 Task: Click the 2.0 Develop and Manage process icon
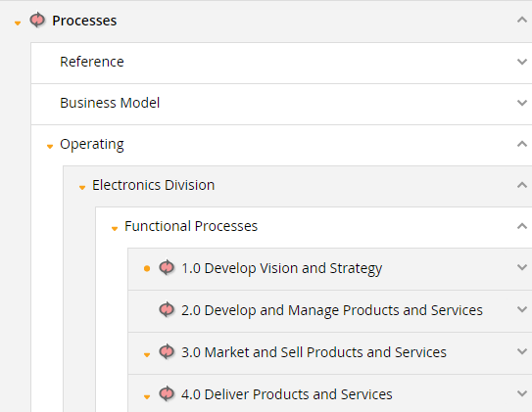pyautogui.click(x=167, y=309)
